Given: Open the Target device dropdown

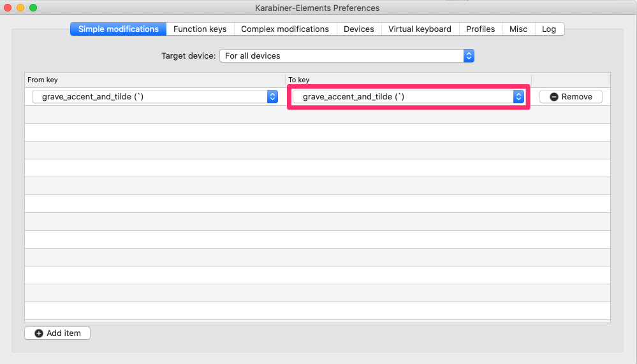Looking at the screenshot, I should tap(347, 56).
